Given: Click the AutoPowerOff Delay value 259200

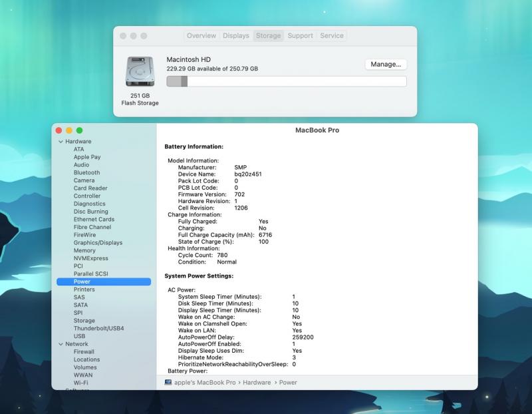Looking at the screenshot, I should tap(303, 337).
